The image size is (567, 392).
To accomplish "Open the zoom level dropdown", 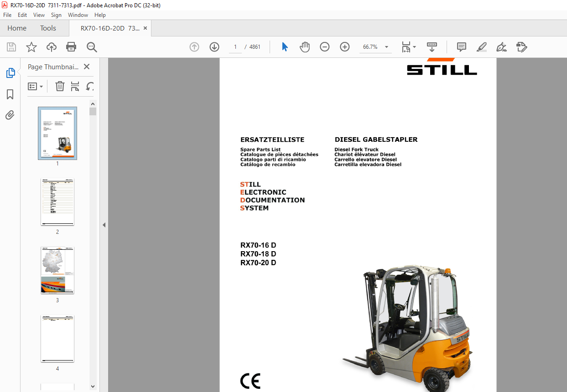I will (x=387, y=47).
